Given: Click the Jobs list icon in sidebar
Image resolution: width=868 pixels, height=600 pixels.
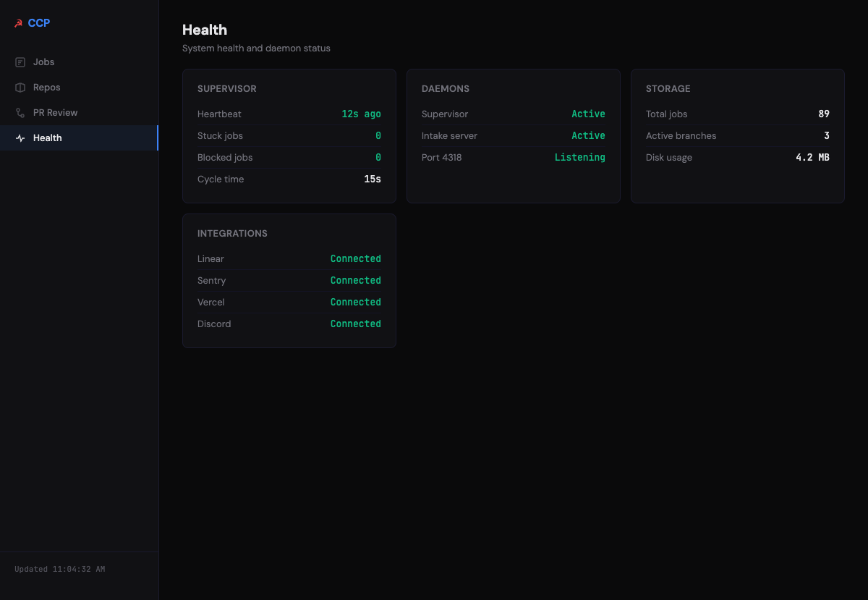Looking at the screenshot, I should (20, 62).
